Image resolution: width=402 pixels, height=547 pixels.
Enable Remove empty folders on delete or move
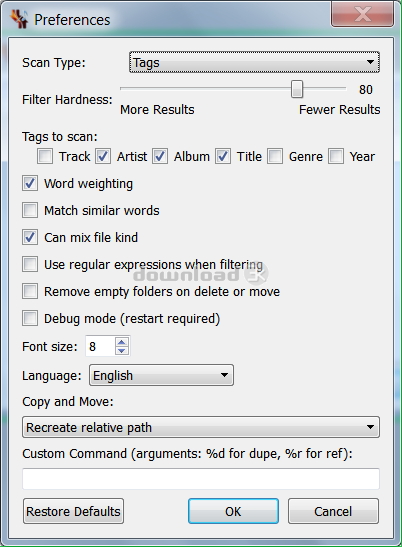pos(30,291)
